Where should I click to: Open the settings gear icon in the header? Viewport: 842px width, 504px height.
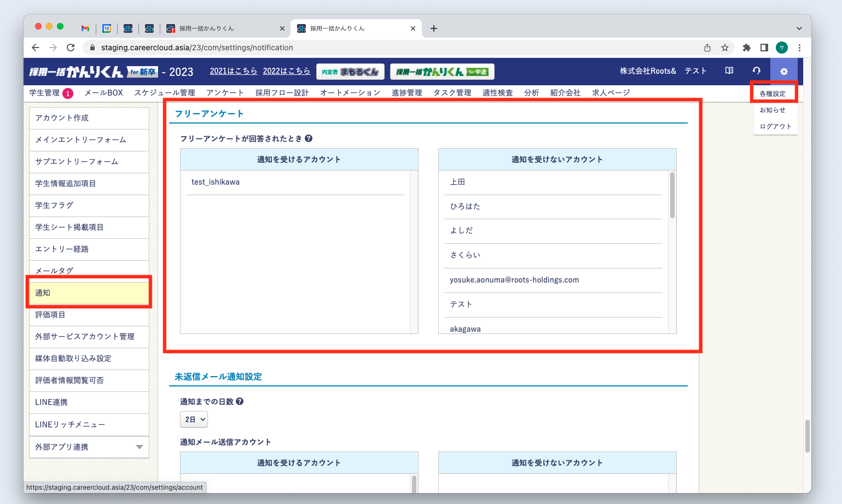coord(783,71)
